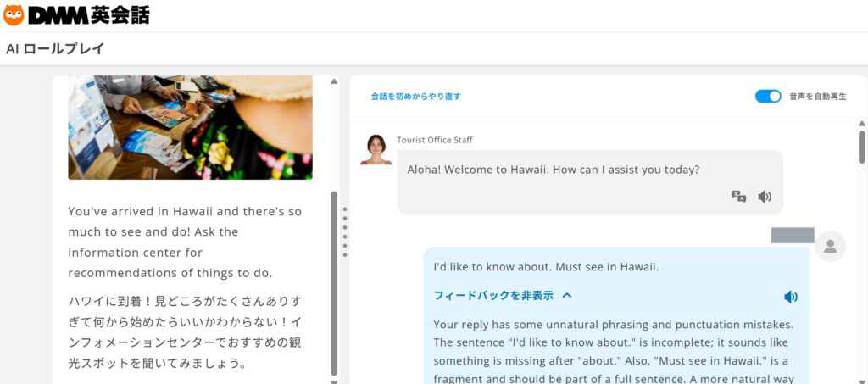Translate the Aloha welcome message
This screenshot has height=384, width=868.
(x=738, y=197)
